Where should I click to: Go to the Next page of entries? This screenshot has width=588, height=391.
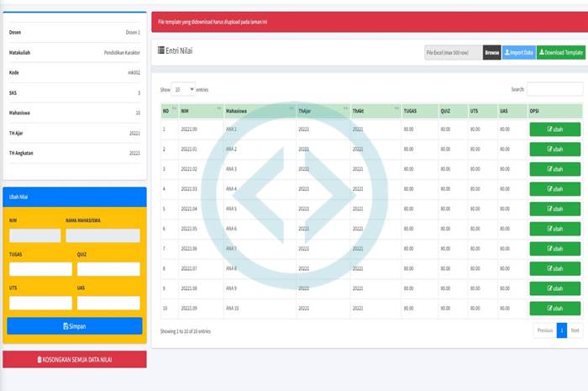point(575,330)
